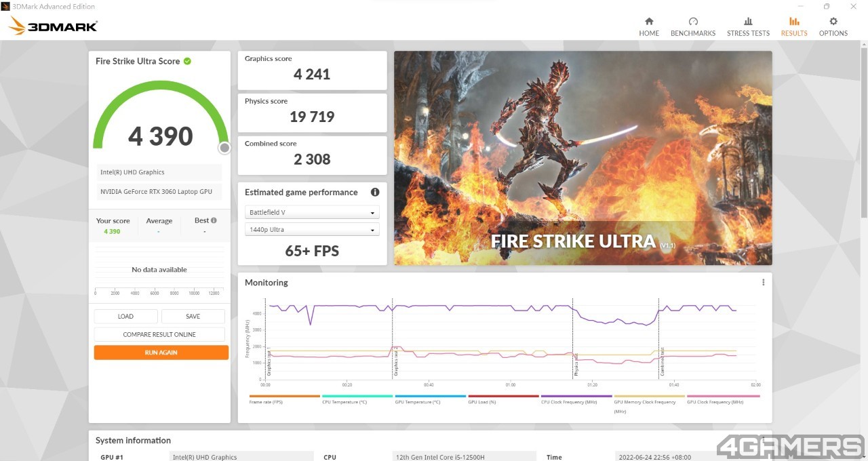Click the Combined score value 2 308
This screenshot has width=868, height=461.
click(312, 159)
